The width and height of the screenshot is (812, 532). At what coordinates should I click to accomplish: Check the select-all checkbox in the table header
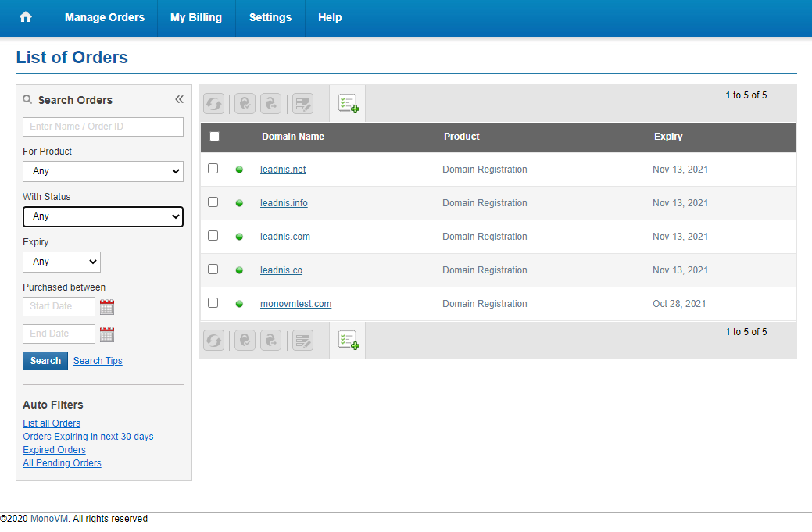pyautogui.click(x=213, y=136)
